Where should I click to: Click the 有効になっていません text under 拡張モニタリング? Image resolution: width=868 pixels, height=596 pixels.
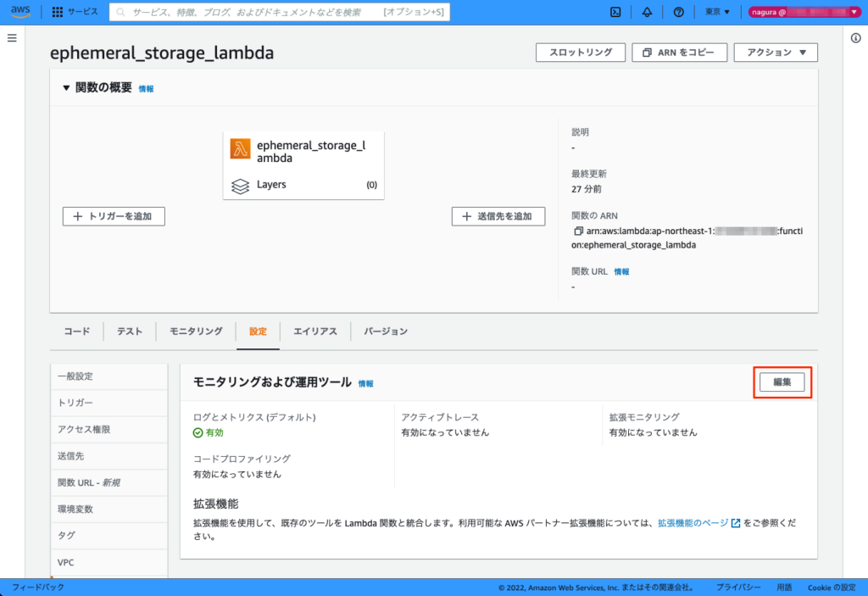click(654, 433)
